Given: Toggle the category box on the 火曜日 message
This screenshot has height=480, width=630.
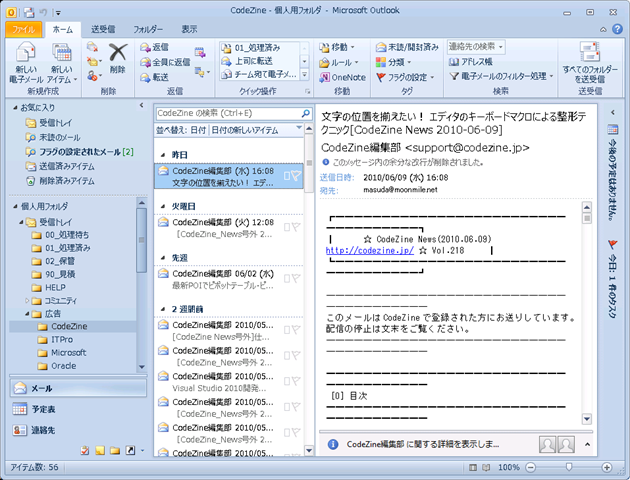Looking at the screenshot, I should pyautogui.click(x=284, y=228).
